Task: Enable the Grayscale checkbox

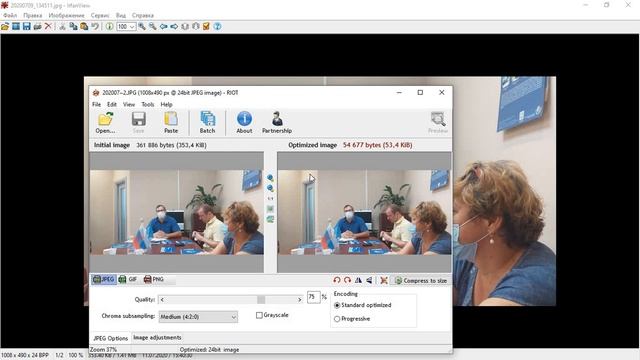Action: [259, 315]
